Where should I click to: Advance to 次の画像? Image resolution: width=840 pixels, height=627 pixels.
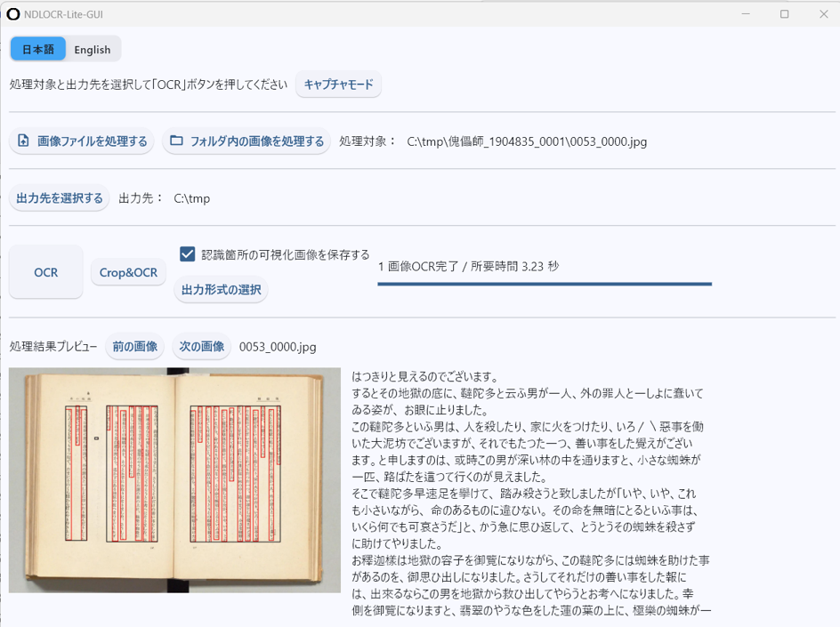pos(201,347)
